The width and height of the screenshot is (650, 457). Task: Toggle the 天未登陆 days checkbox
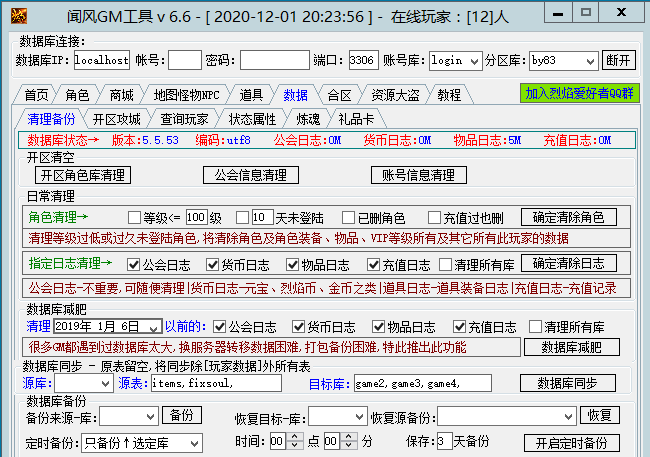(x=242, y=217)
